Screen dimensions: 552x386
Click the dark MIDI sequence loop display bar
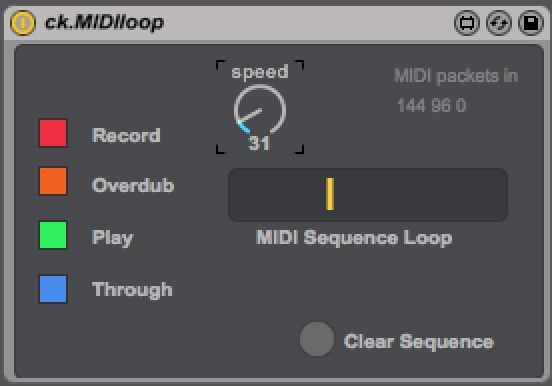(368, 195)
